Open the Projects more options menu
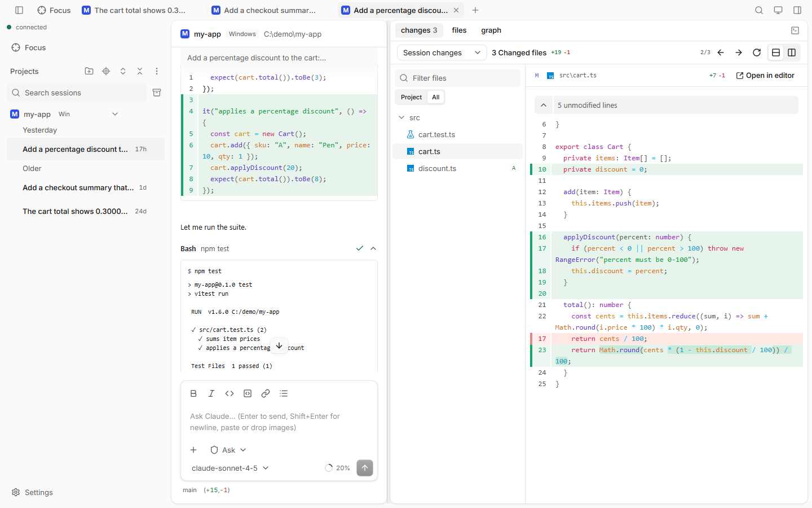The image size is (812, 508). (157, 71)
